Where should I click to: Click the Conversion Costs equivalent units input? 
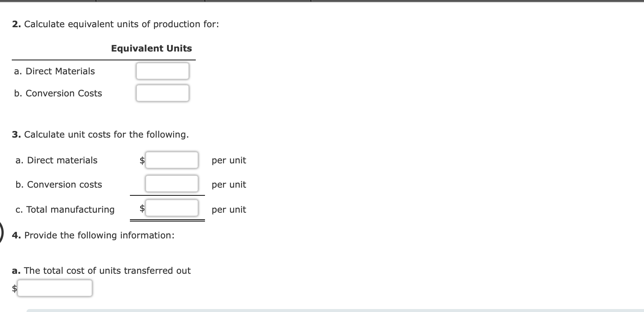(x=163, y=93)
